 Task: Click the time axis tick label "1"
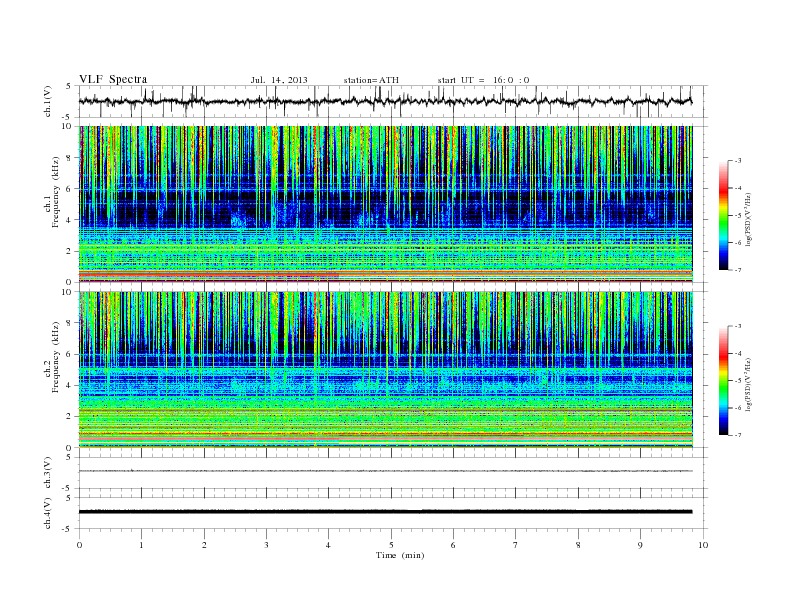(x=141, y=545)
